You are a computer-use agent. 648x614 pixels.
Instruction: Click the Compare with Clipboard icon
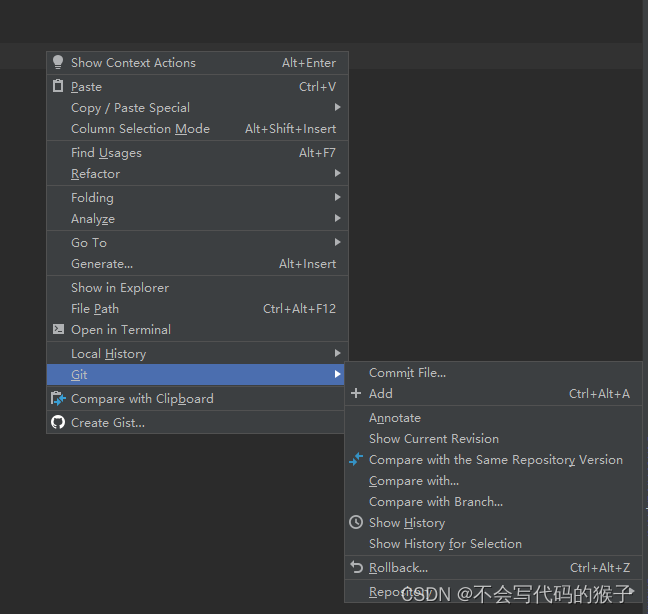coord(58,398)
